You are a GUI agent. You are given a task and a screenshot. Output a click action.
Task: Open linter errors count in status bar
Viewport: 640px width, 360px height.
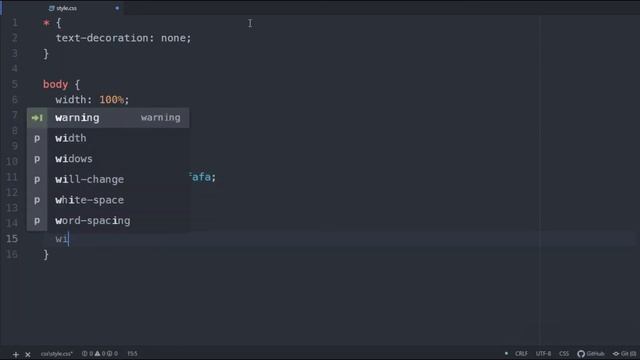click(x=87, y=354)
